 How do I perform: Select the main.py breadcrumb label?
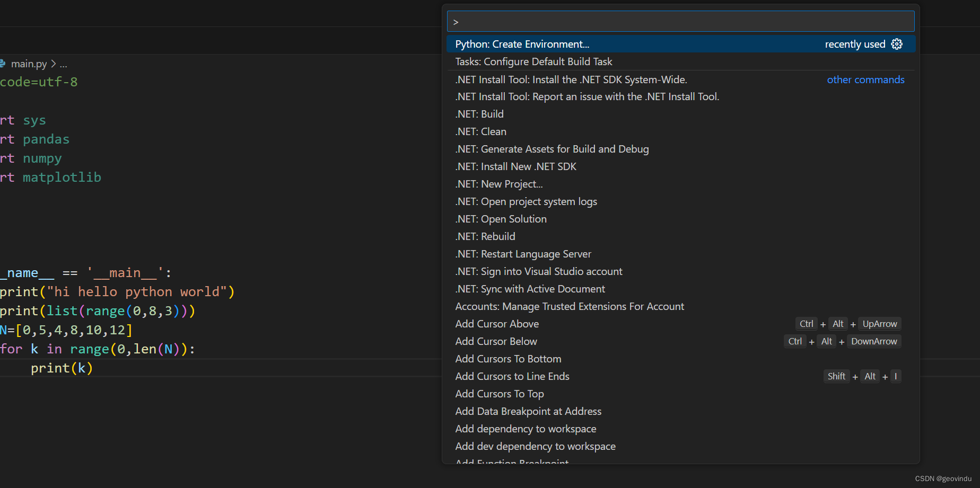(x=28, y=64)
